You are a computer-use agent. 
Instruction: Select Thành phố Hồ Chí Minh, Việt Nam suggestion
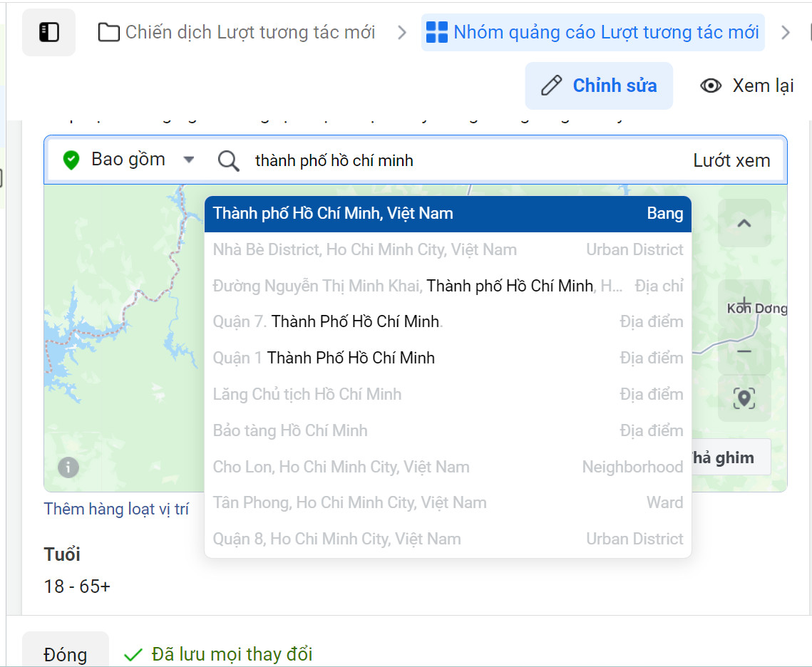tap(448, 214)
